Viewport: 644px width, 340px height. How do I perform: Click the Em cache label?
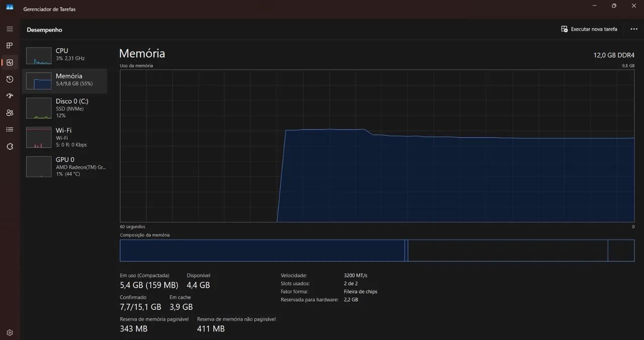[x=180, y=297]
